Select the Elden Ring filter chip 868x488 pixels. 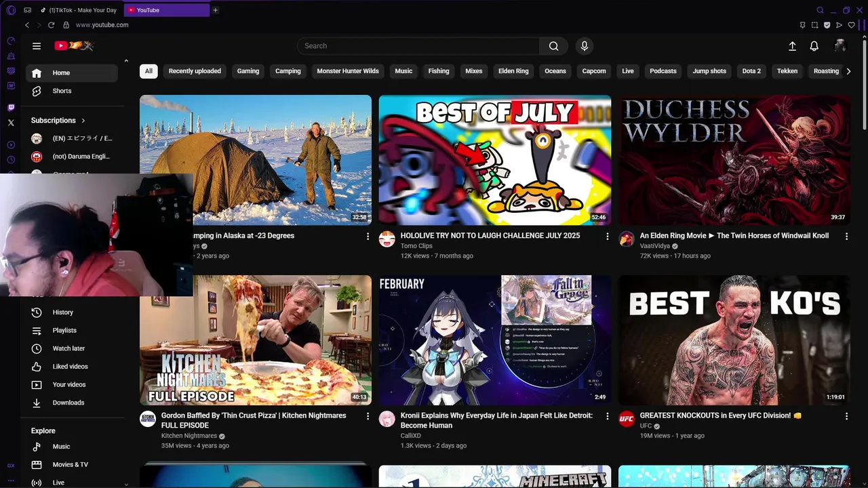[513, 71]
